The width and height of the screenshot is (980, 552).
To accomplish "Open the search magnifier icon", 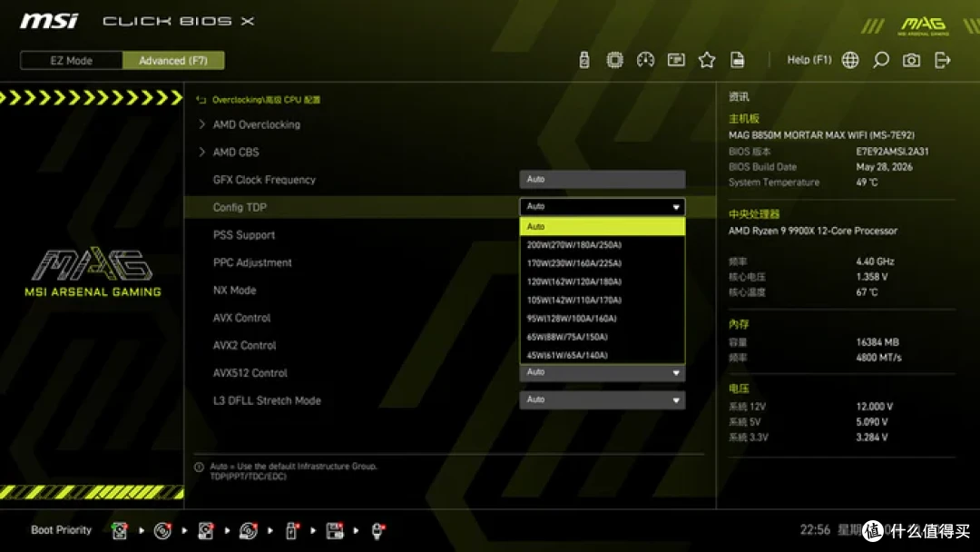I will [880, 60].
